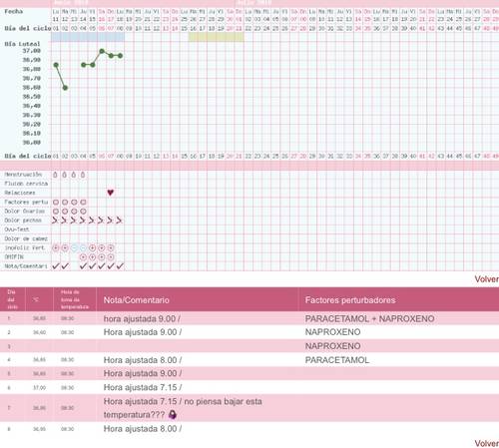The image size is (499, 448).
Task: Click the Dolor pechos mark on cycle day 05
Action: point(92,221)
